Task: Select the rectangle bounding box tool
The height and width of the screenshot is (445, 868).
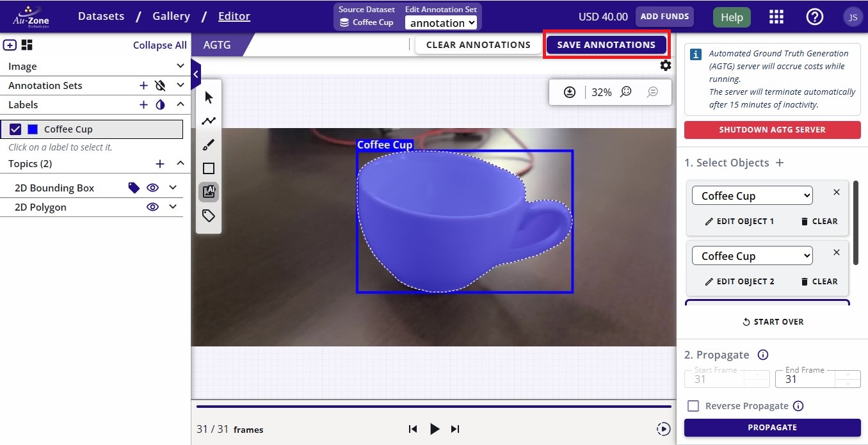Action: pyautogui.click(x=209, y=168)
